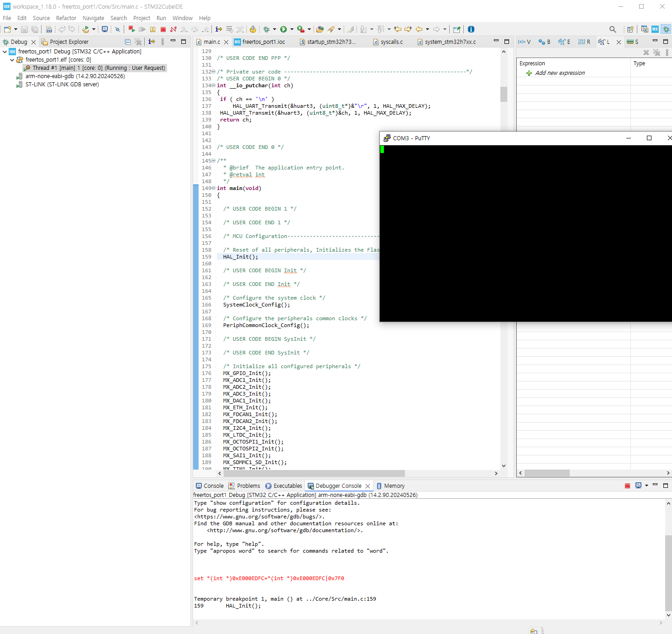Open the Project Explorer tab

65,42
